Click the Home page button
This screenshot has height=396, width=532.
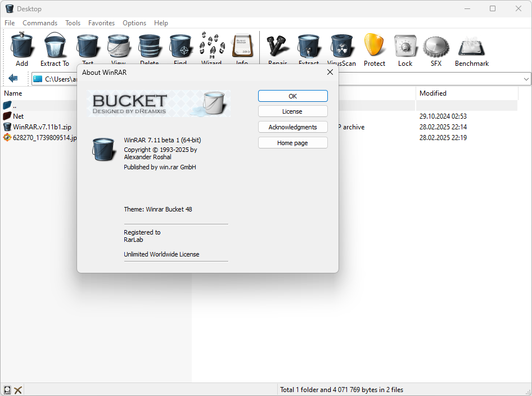tap(293, 143)
